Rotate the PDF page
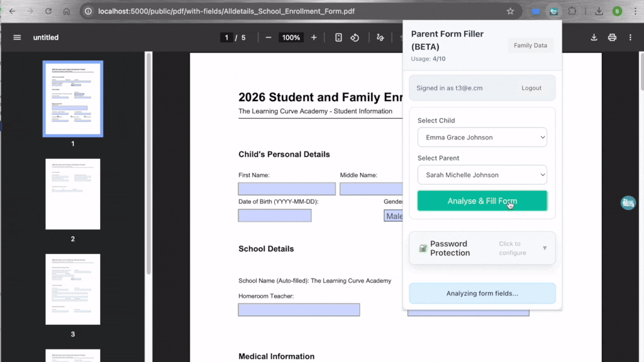The image size is (644, 362). point(355,37)
